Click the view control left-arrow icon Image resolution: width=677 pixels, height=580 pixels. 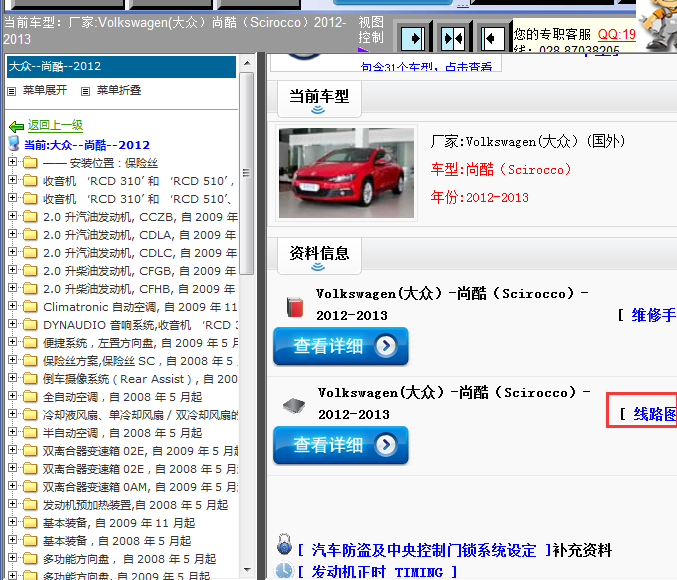(493, 39)
